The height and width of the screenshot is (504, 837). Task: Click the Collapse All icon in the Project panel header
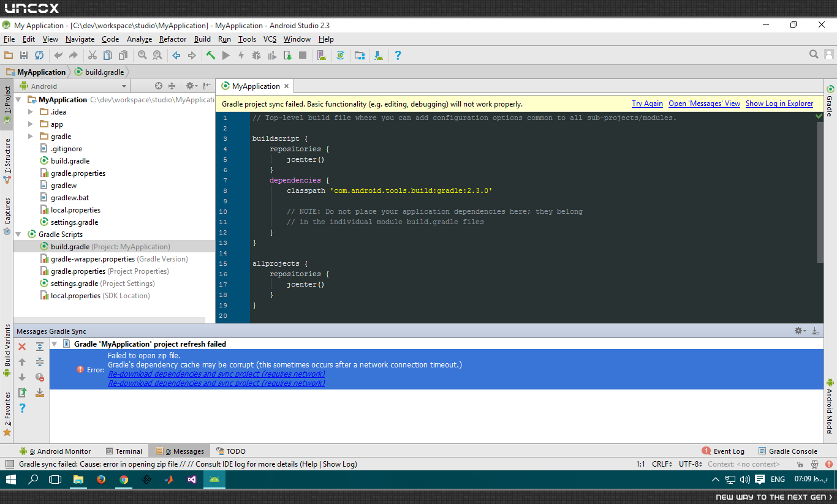pos(172,86)
